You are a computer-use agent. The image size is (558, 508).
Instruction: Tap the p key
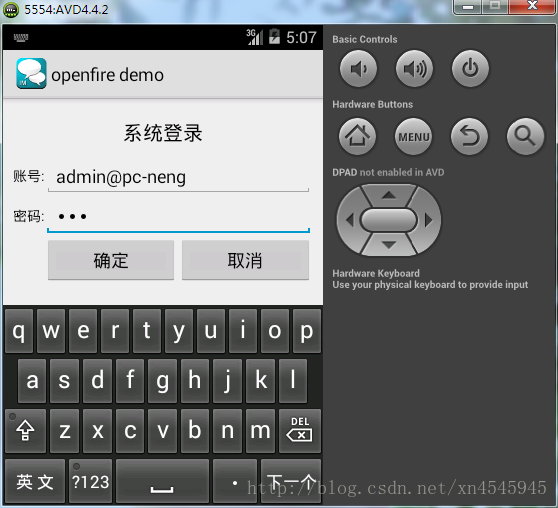[x=307, y=331]
